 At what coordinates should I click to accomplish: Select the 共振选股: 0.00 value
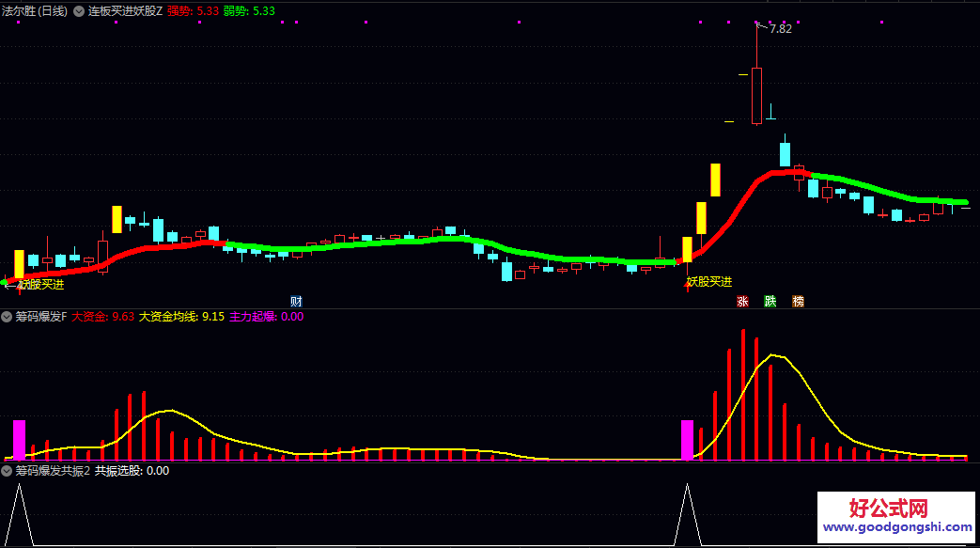132,470
